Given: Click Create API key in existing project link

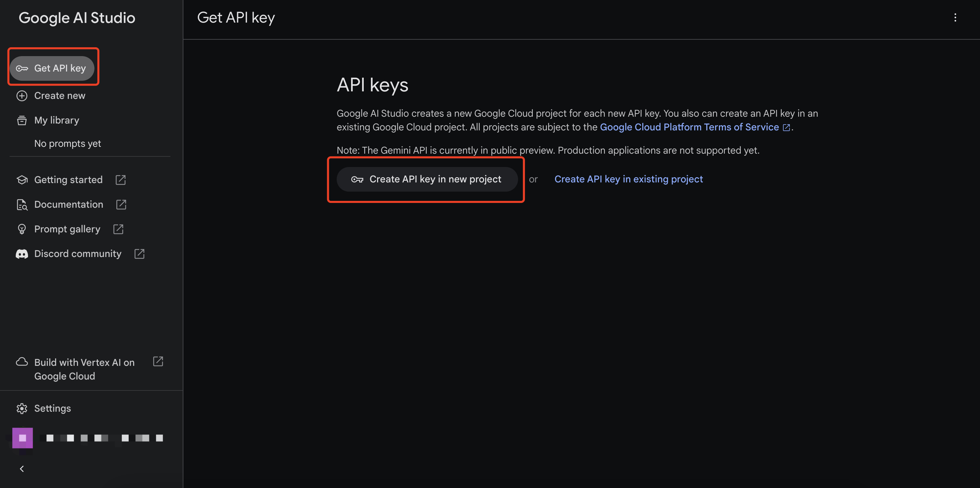Looking at the screenshot, I should click(628, 179).
